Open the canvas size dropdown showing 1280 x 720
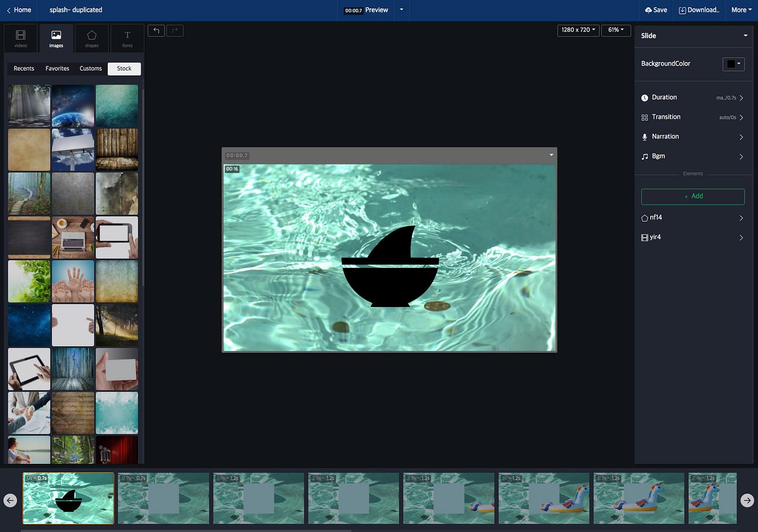 pyautogui.click(x=578, y=30)
